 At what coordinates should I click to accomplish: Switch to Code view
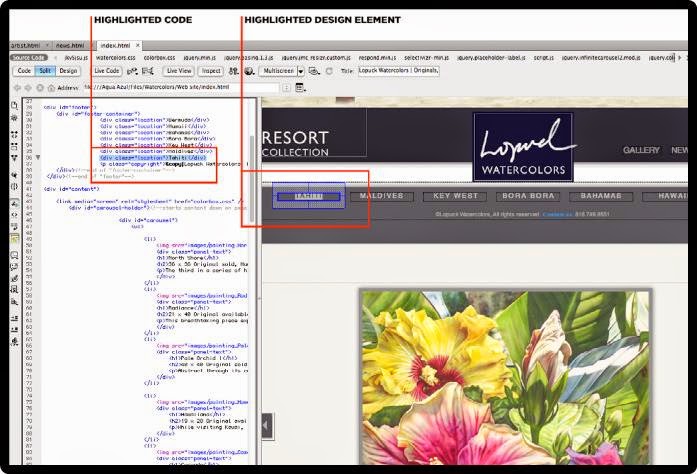click(24, 71)
